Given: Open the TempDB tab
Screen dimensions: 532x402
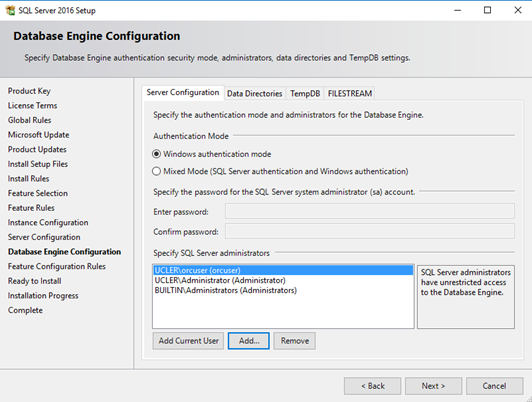Looking at the screenshot, I should coord(305,94).
